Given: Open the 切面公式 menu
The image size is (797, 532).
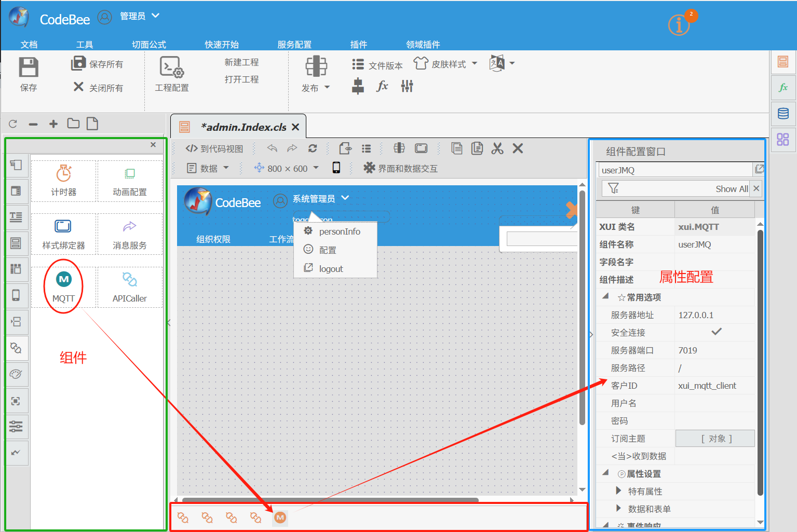Looking at the screenshot, I should click(x=149, y=45).
